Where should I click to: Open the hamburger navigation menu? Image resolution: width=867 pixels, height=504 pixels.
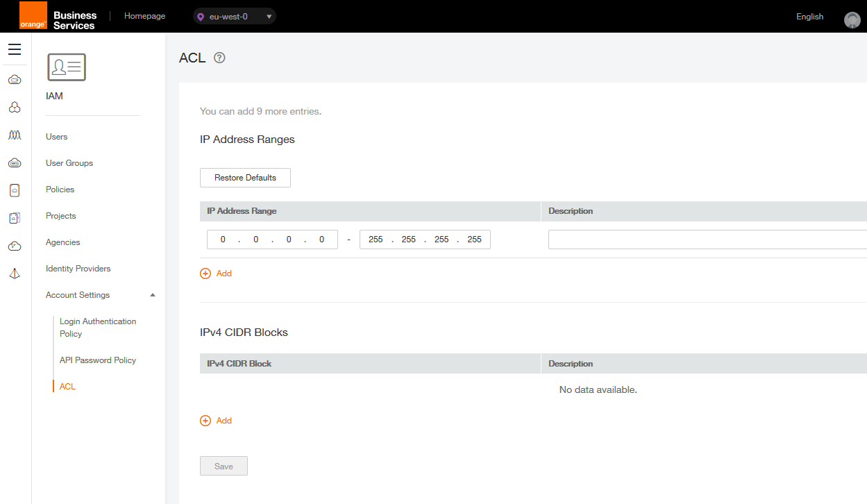click(x=15, y=49)
